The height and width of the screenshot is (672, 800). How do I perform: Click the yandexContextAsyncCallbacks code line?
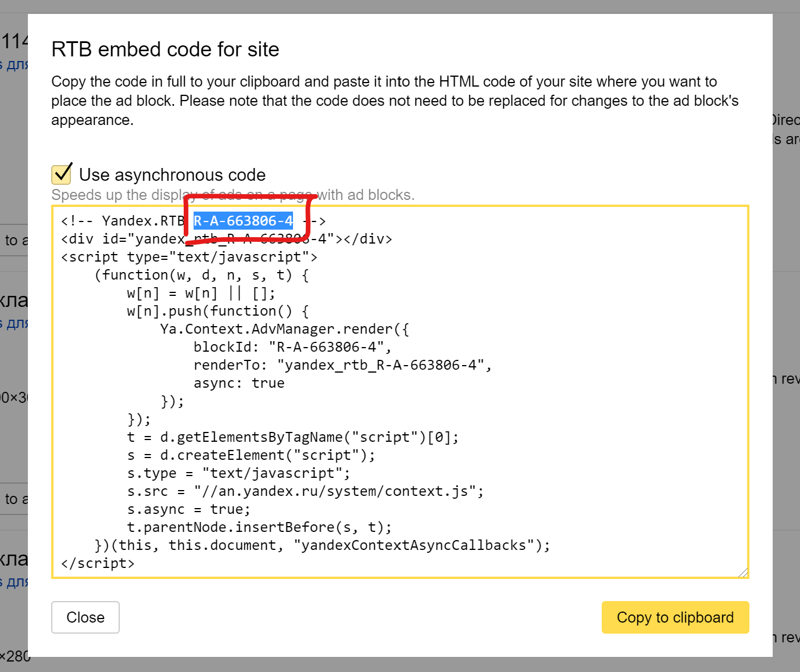click(x=322, y=545)
